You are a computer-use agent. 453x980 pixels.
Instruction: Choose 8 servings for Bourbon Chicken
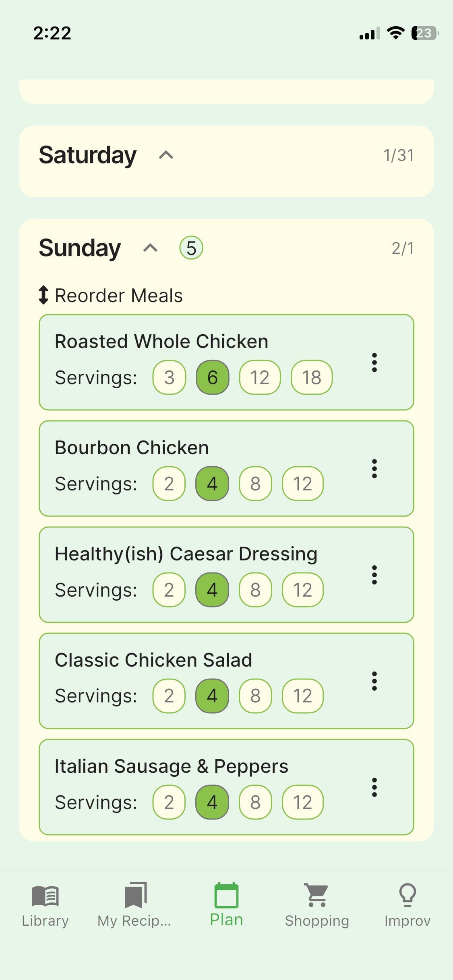[x=255, y=484]
